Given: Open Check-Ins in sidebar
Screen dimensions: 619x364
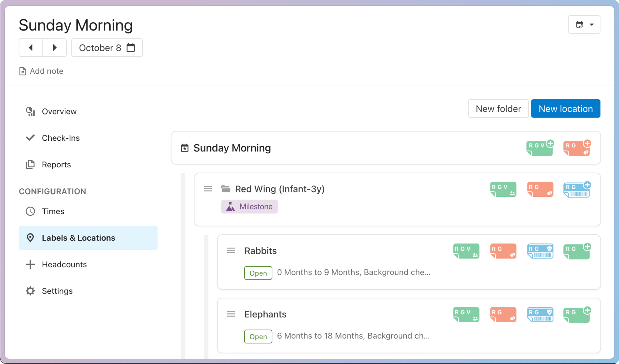Looking at the screenshot, I should [61, 138].
